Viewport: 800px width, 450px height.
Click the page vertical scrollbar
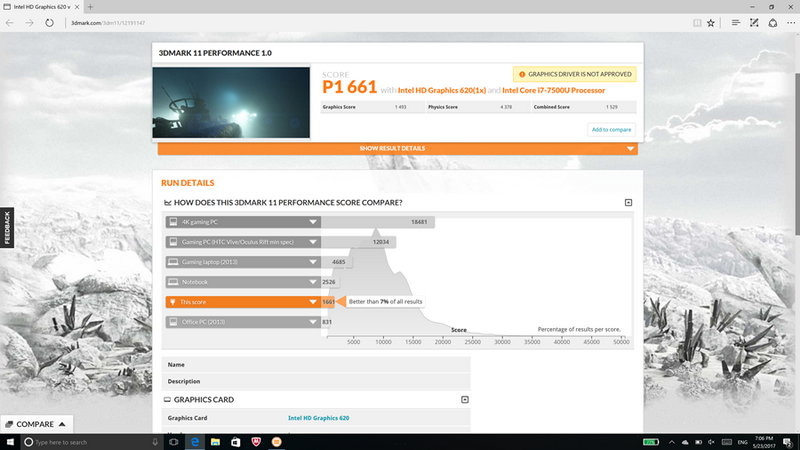(x=797, y=153)
